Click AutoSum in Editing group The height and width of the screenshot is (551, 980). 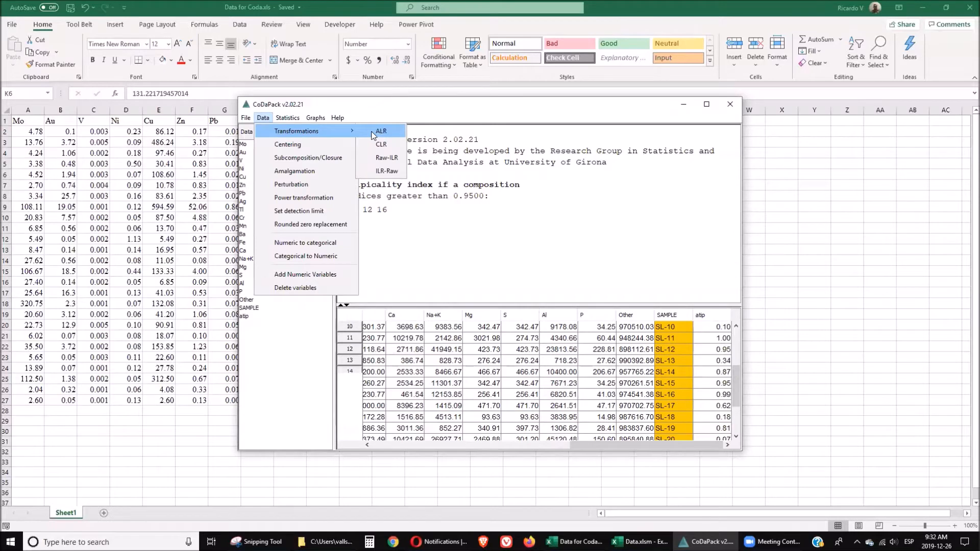click(x=816, y=39)
